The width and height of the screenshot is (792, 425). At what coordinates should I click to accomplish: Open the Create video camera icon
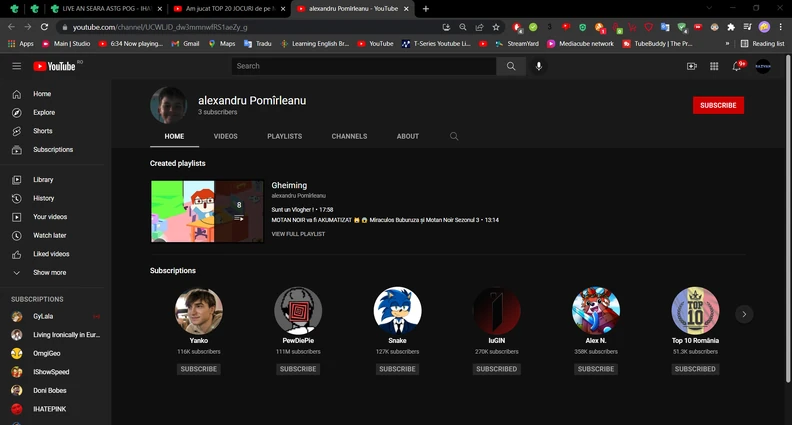[x=691, y=66]
